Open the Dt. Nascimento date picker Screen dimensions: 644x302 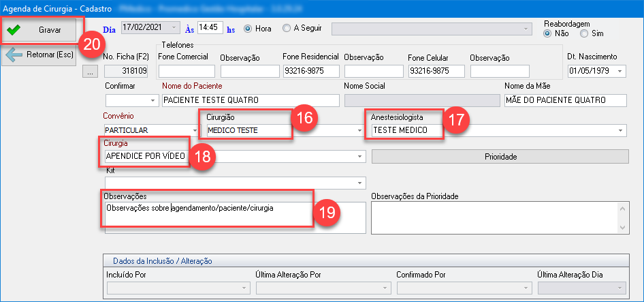620,71
